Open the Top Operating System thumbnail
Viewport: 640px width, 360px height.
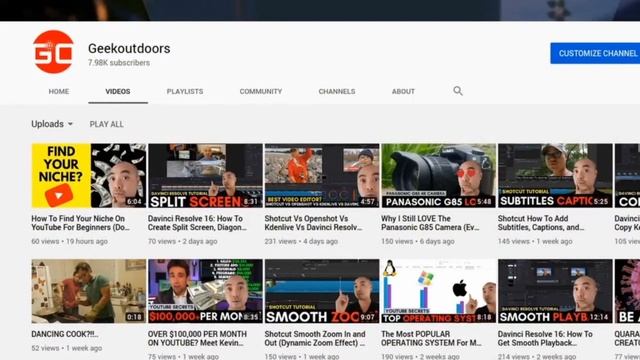438,291
